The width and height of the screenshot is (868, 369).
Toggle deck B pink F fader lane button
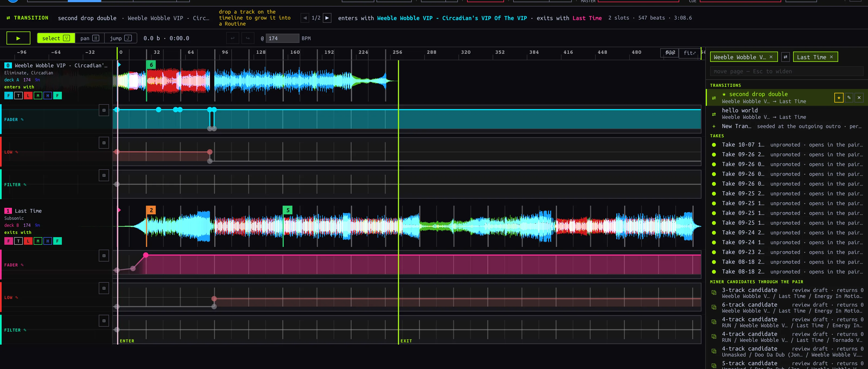coord(8,241)
